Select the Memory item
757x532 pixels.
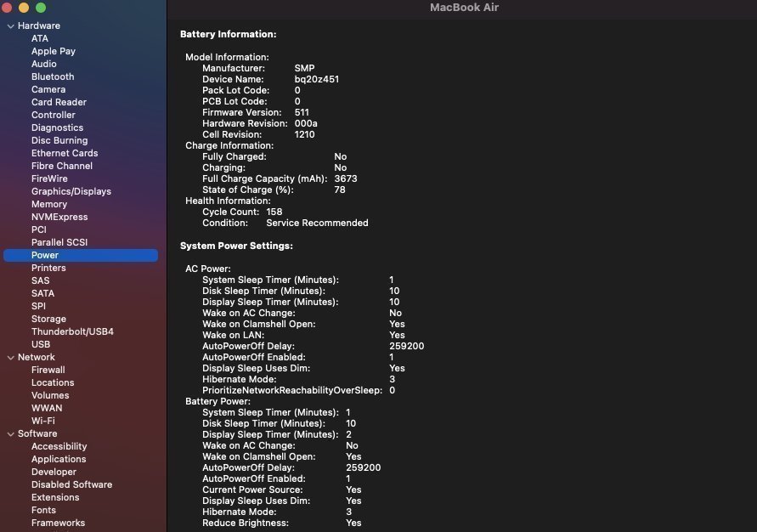pos(49,204)
